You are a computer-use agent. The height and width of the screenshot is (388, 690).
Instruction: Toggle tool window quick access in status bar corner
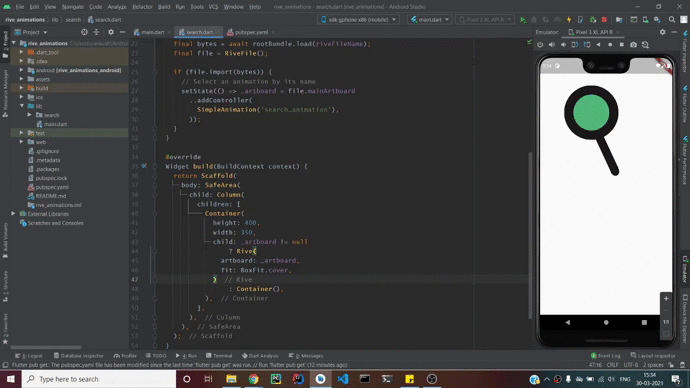pos(5,365)
